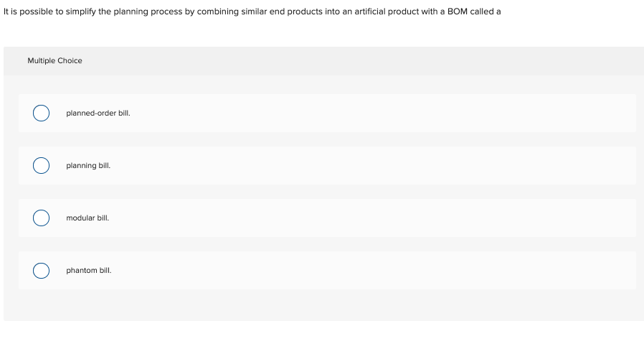644x344 pixels.
Task: Pick the "modular bill." radio button
Action: pos(41,218)
